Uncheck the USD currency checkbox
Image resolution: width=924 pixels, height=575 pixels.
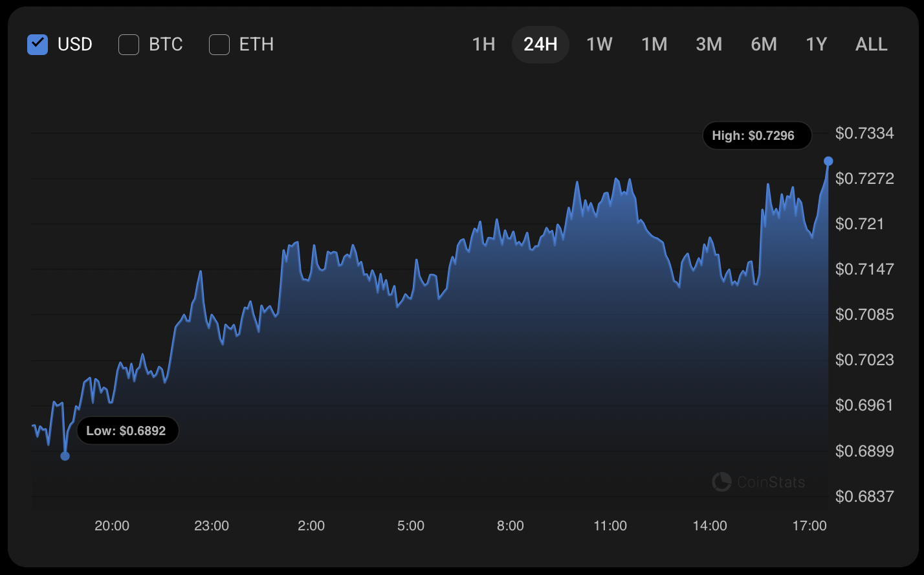pyautogui.click(x=38, y=45)
